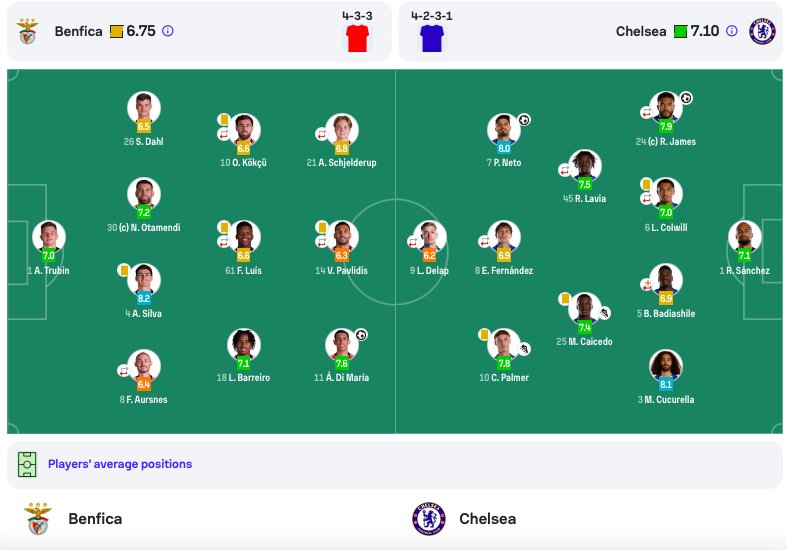This screenshot has width=787, height=550.
Task: Click the info icon beside Chelsea 7.10 rating
Action: 732,31
